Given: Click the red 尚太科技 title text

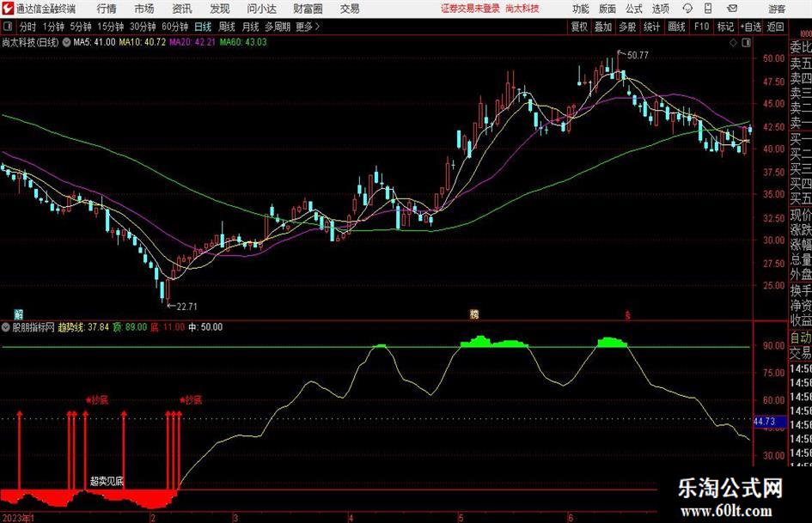Looking at the screenshot, I should tap(522, 9).
